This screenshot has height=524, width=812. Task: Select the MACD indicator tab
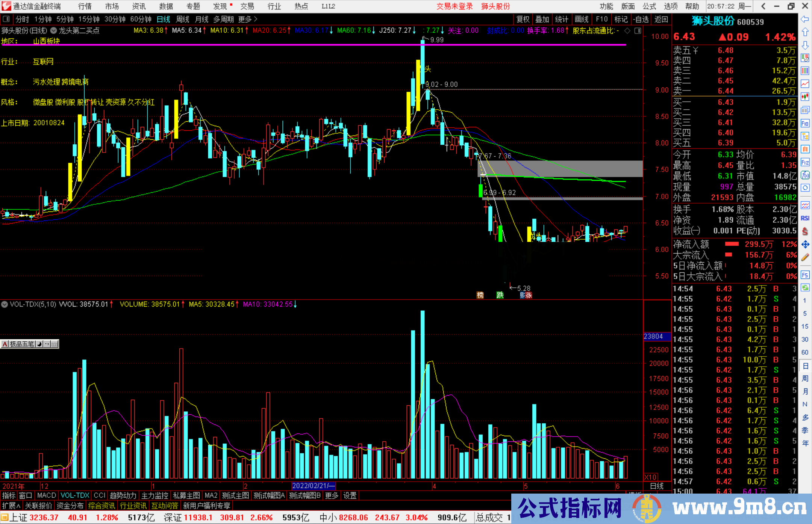[x=46, y=495]
